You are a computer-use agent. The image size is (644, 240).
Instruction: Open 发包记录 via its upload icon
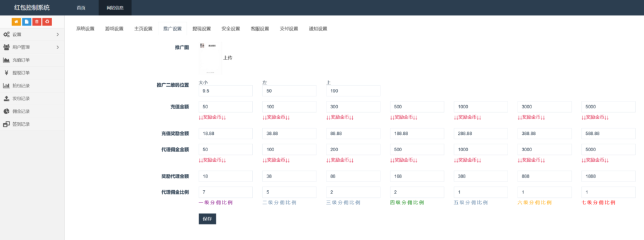click(6, 98)
